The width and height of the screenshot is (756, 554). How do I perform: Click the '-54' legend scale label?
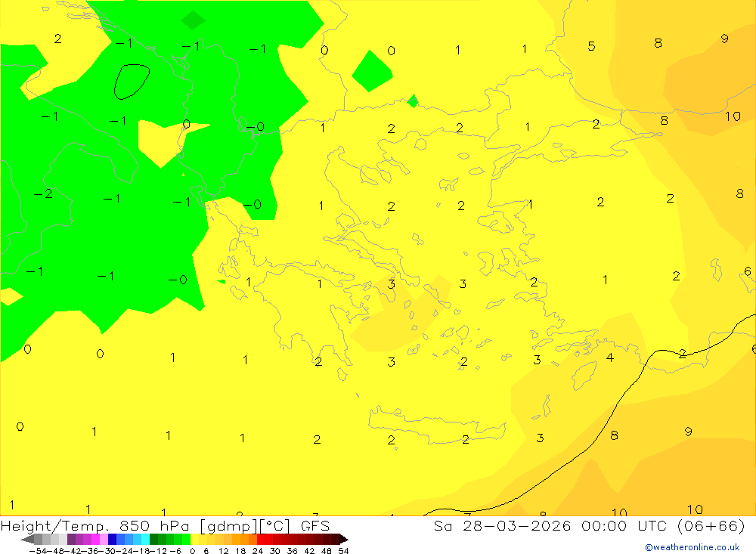pyautogui.click(x=38, y=551)
